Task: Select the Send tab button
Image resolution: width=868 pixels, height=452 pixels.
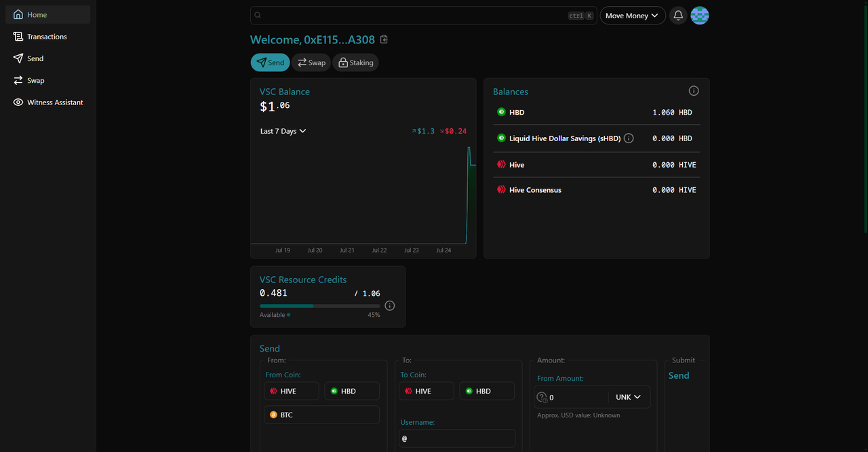Action: [270, 62]
